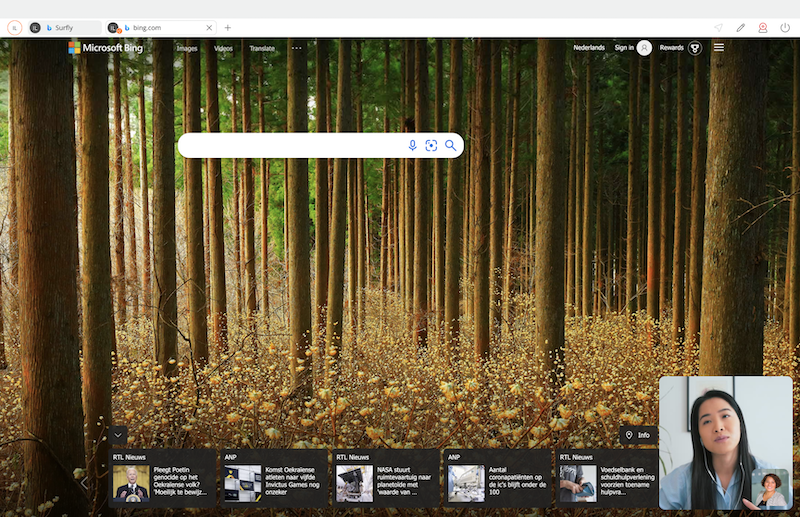Click the power end-session icon
Viewport: 800px width, 517px height.
pos(785,28)
